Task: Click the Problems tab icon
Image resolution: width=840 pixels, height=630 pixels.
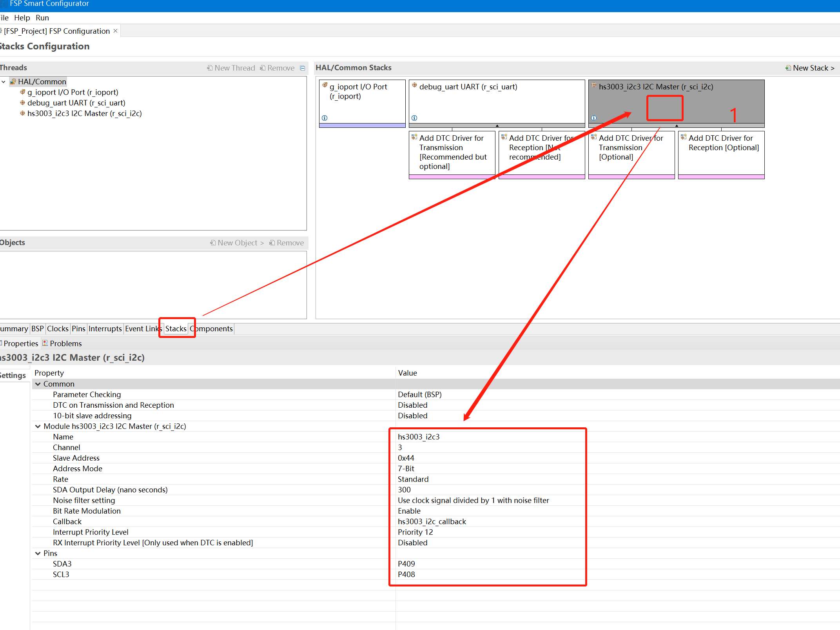Action: [45, 343]
